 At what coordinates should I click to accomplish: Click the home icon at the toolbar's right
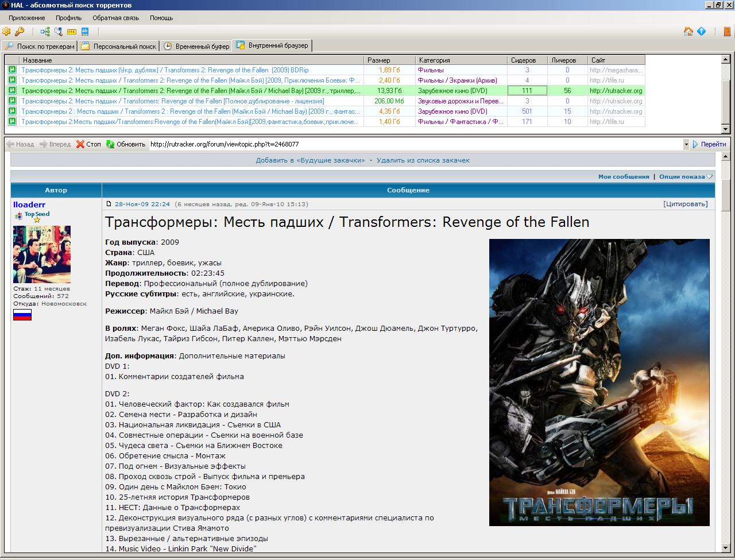688,32
